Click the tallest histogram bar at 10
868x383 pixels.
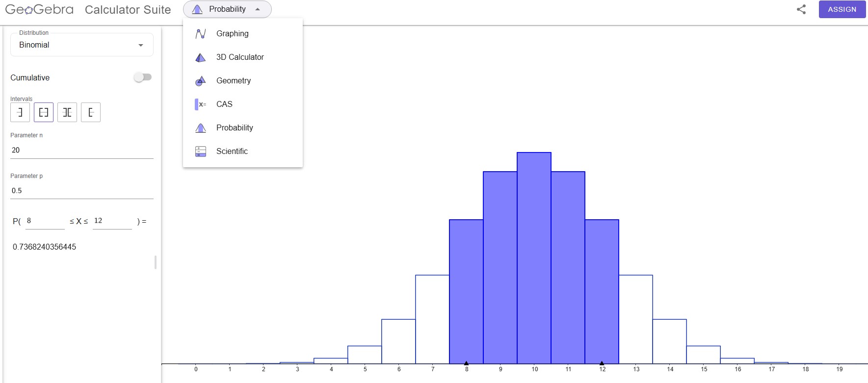pos(534,258)
